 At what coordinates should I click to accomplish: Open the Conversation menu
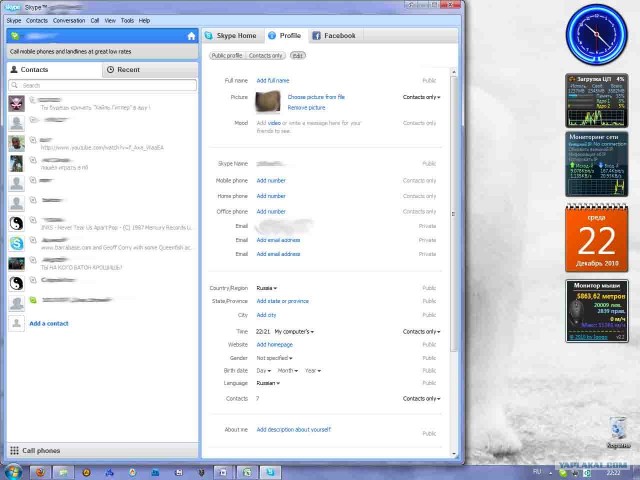click(x=69, y=20)
